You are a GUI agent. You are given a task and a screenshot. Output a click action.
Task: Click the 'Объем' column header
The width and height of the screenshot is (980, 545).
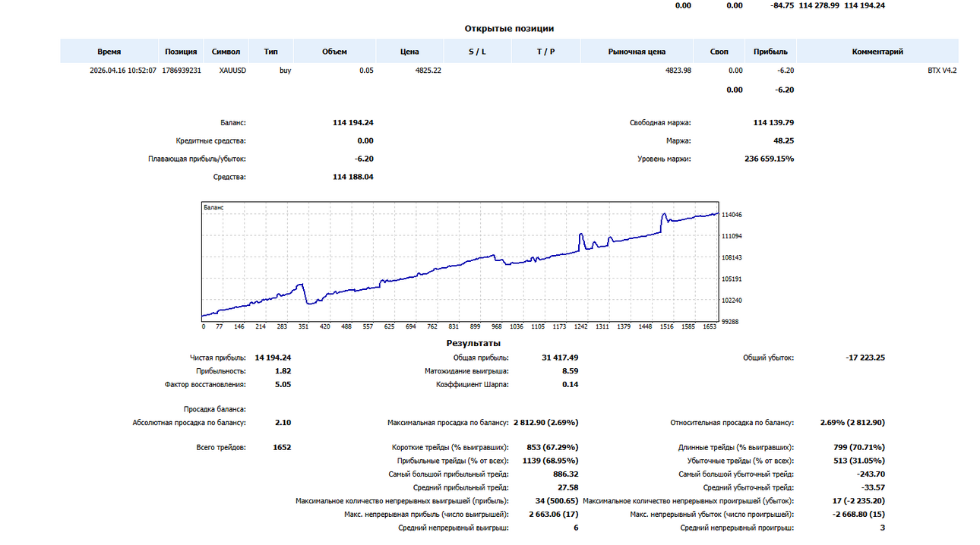[334, 52]
